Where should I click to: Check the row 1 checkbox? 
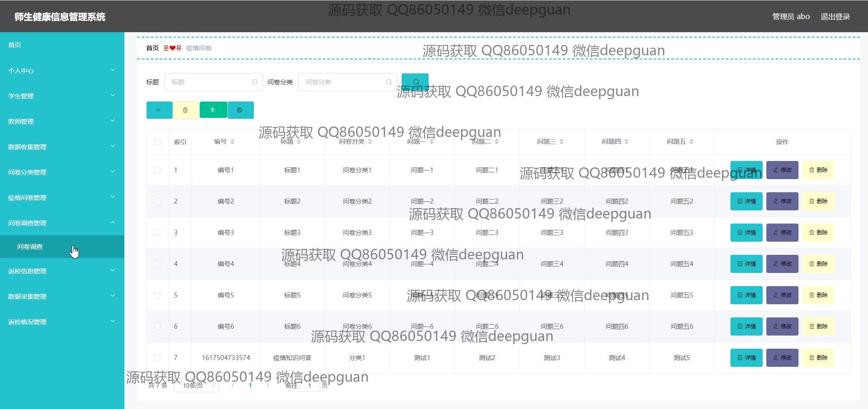click(157, 170)
